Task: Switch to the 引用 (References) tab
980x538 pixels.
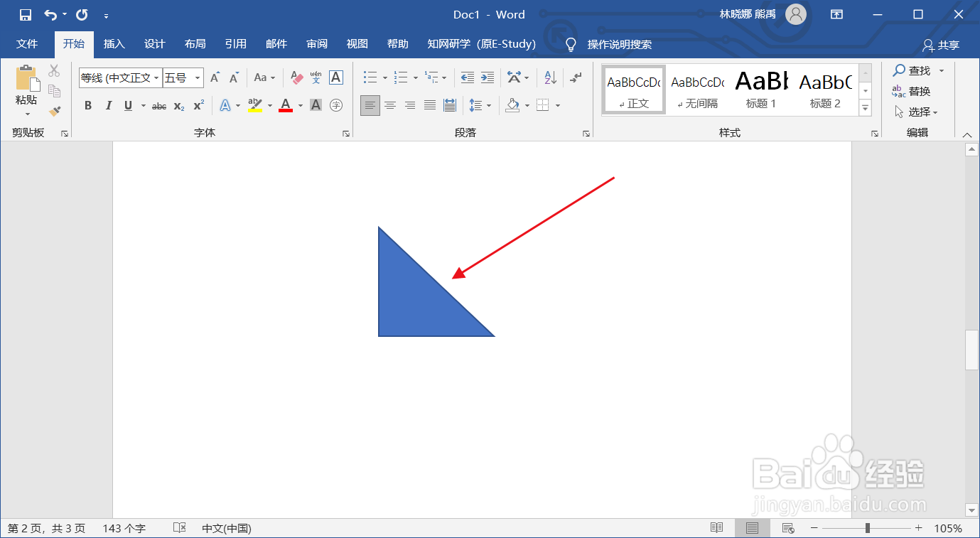Action: click(x=235, y=44)
